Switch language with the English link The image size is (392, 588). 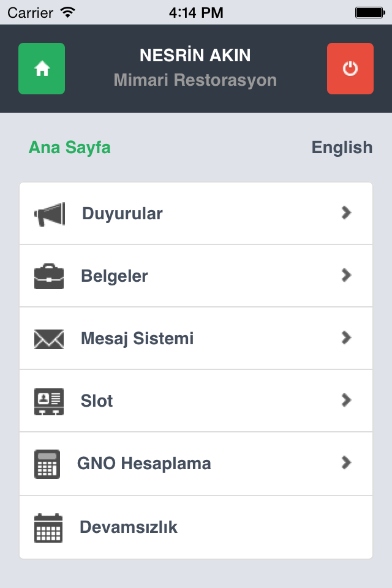point(342,148)
